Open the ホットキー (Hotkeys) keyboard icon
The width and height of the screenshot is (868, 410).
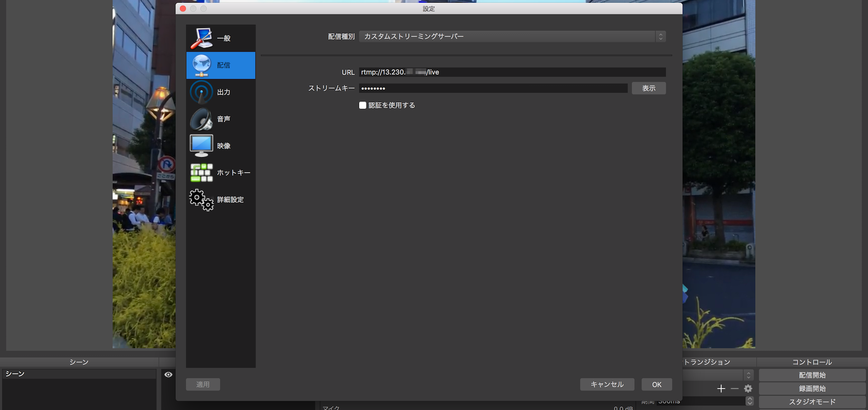(x=201, y=172)
